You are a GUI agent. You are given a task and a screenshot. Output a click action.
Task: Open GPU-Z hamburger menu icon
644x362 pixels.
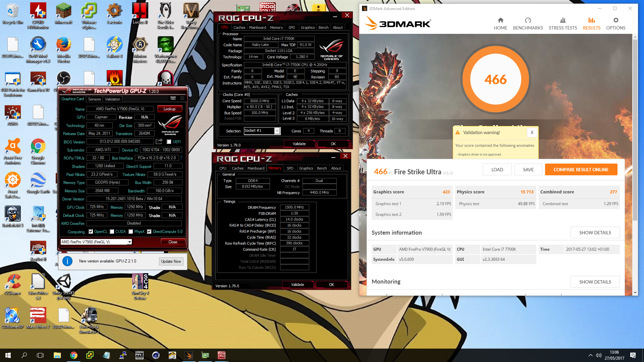tap(182, 98)
